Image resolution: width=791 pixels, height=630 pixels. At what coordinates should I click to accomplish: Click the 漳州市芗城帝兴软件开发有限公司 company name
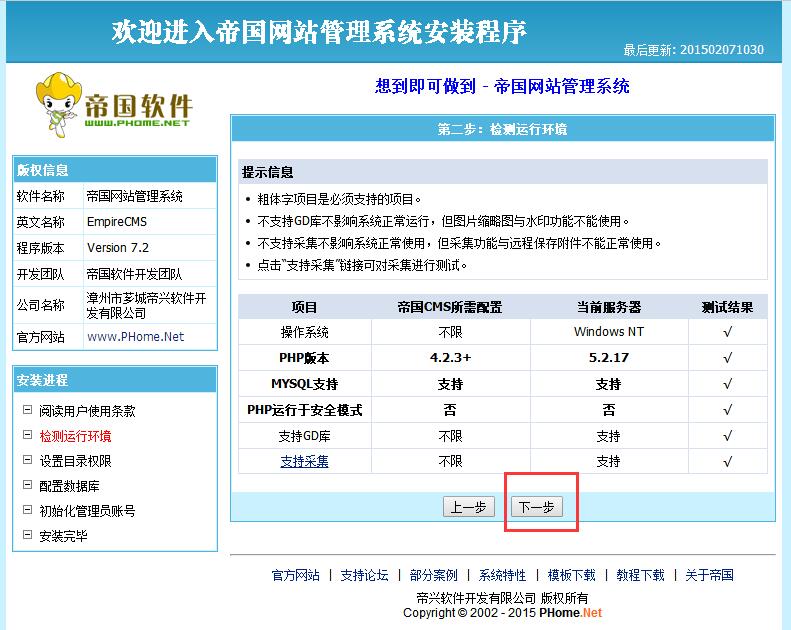pos(146,305)
